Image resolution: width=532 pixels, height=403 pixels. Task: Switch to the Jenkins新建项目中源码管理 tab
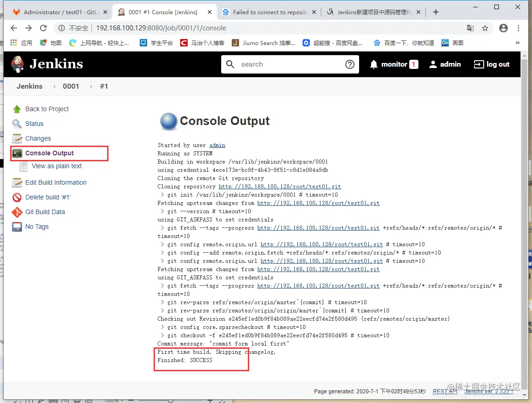coord(373,12)
